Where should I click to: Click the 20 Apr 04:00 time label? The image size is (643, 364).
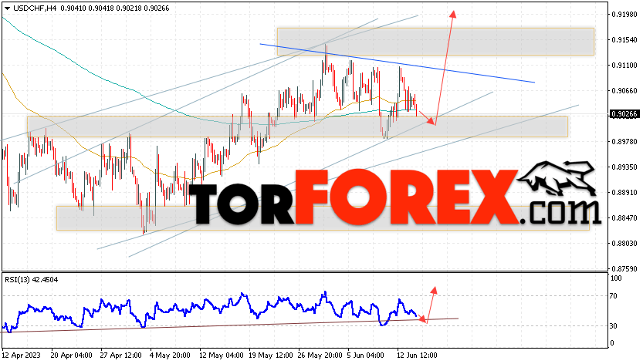(x=70, y=355)
